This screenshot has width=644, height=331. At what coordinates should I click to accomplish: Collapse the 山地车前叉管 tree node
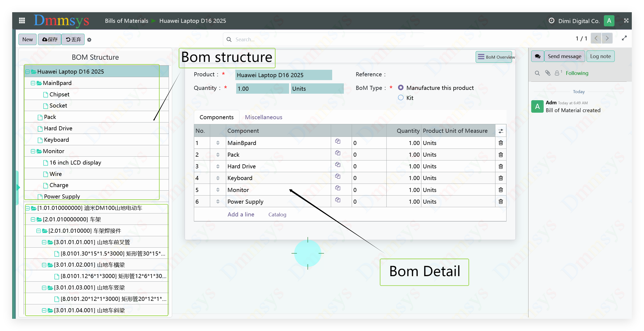click(44, 242)
